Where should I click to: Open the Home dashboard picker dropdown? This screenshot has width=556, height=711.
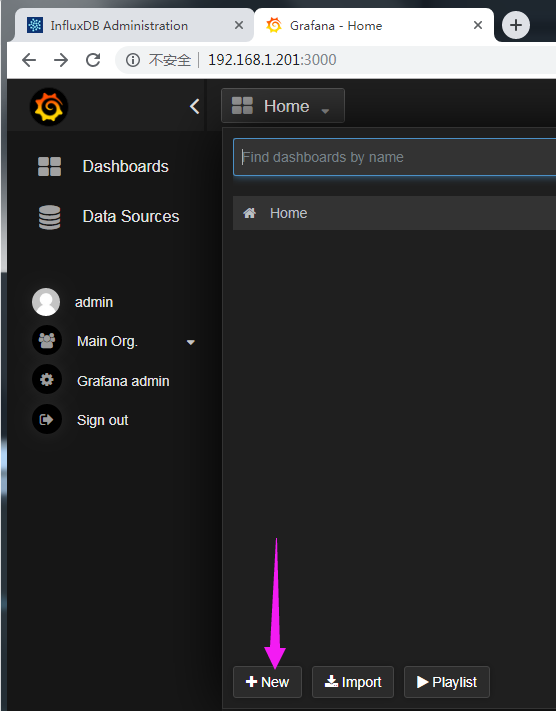(x=283, y=106)
